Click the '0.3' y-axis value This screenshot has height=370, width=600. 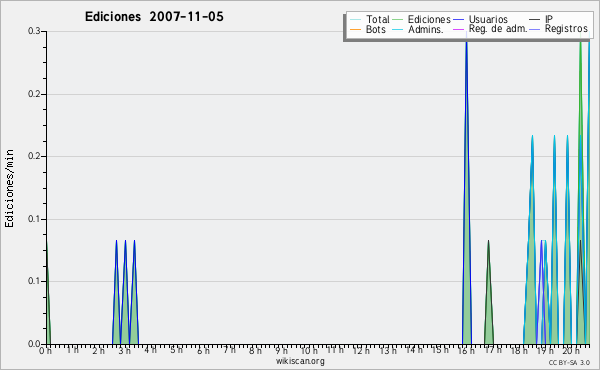34,31
